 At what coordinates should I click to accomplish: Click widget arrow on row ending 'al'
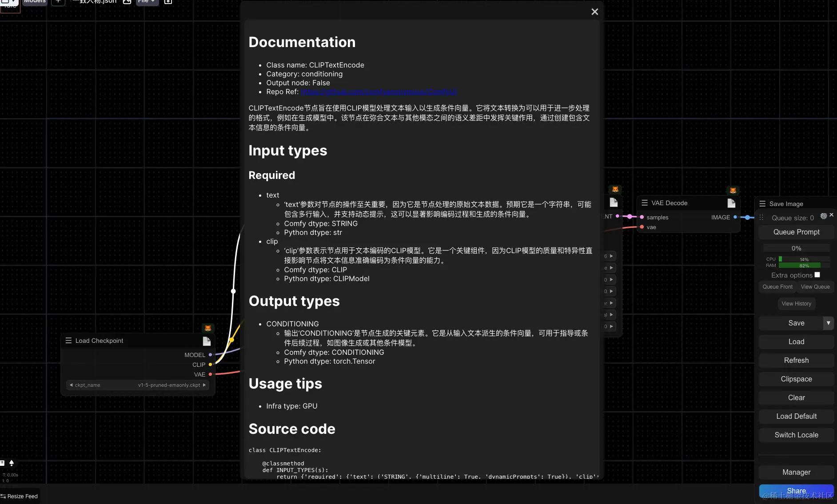pos(611,314)
